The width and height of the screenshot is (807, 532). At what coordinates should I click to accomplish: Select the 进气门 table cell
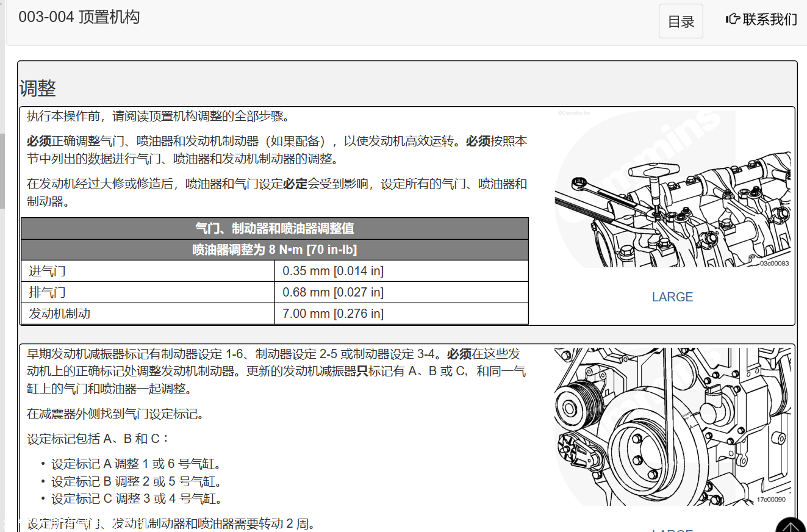click(148, 271)
